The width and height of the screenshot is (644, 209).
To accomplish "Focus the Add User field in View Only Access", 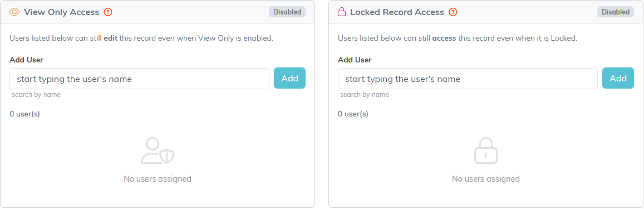I will click(139, 79).
